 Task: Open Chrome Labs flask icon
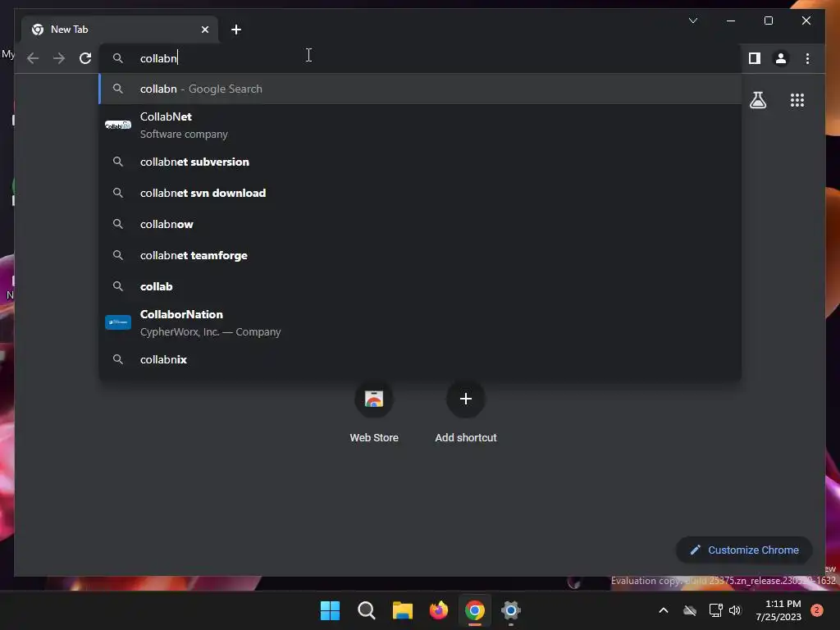tap(758, 100)
